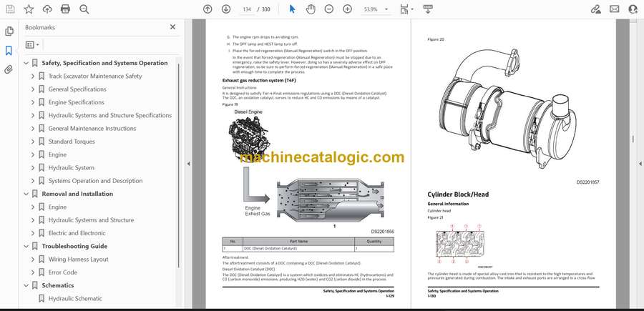Viewport: 644px width, 311px height.
Task: Collapse the left navigation pane arrow
Action: 188,164
